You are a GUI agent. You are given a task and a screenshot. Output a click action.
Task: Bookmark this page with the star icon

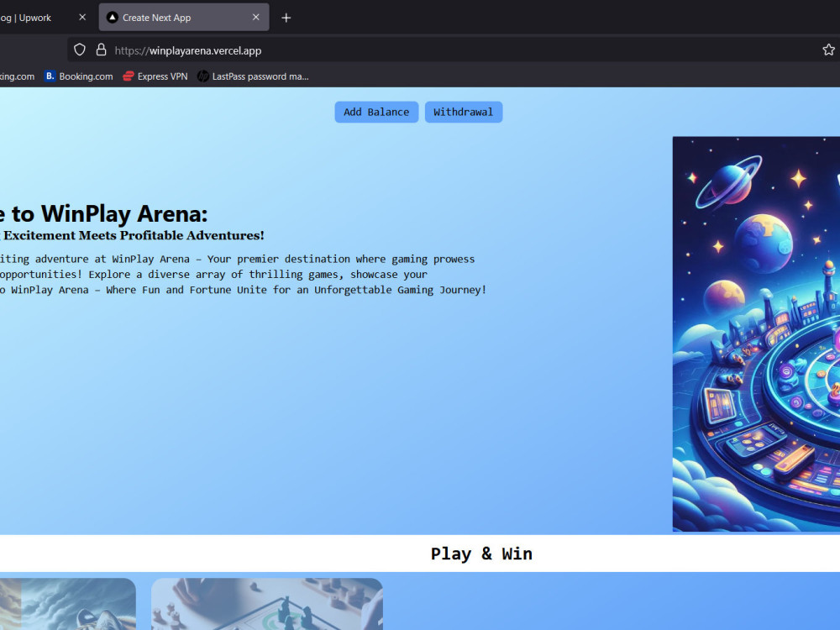point(828,50)
